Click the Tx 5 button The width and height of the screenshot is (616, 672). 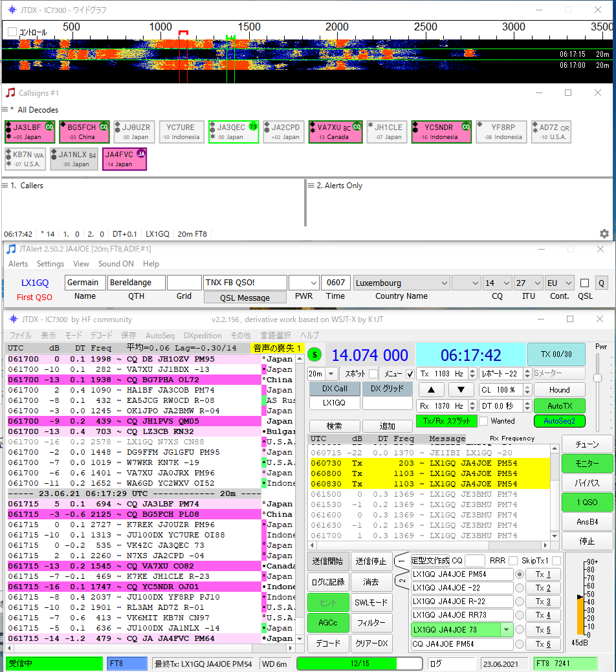pos(543,629)
